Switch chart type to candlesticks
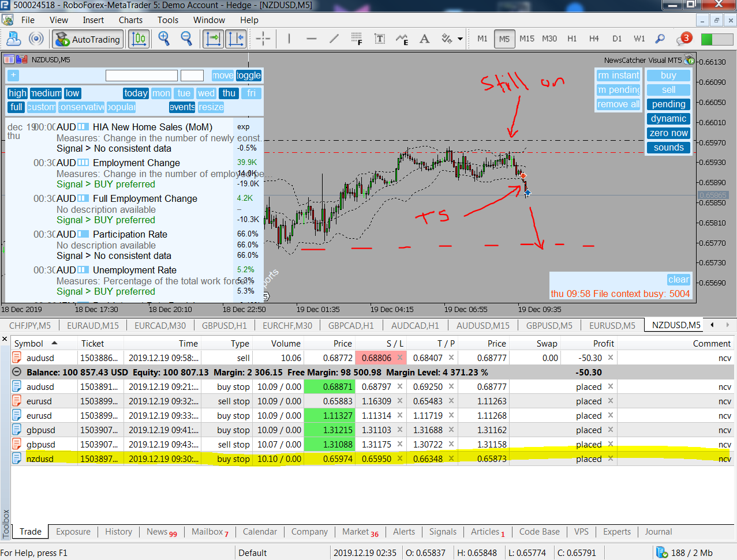The height and width of the screenshot is (560, 737). point(139,39)
